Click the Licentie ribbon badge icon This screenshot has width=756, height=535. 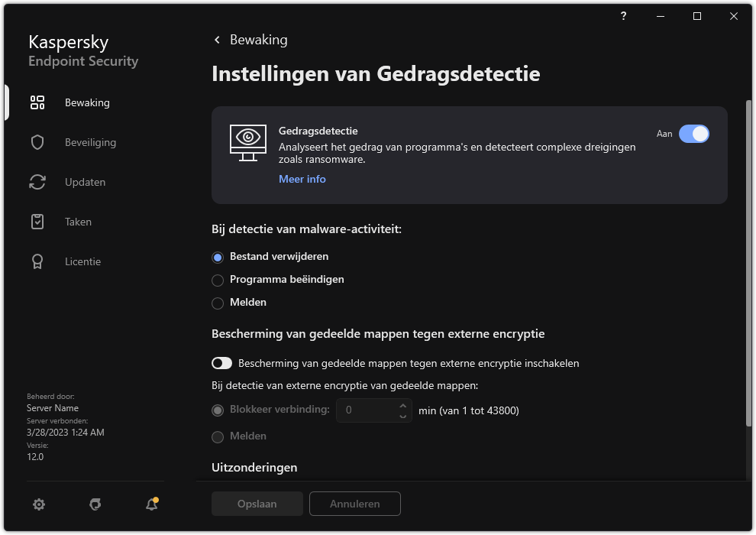(37, 261)
